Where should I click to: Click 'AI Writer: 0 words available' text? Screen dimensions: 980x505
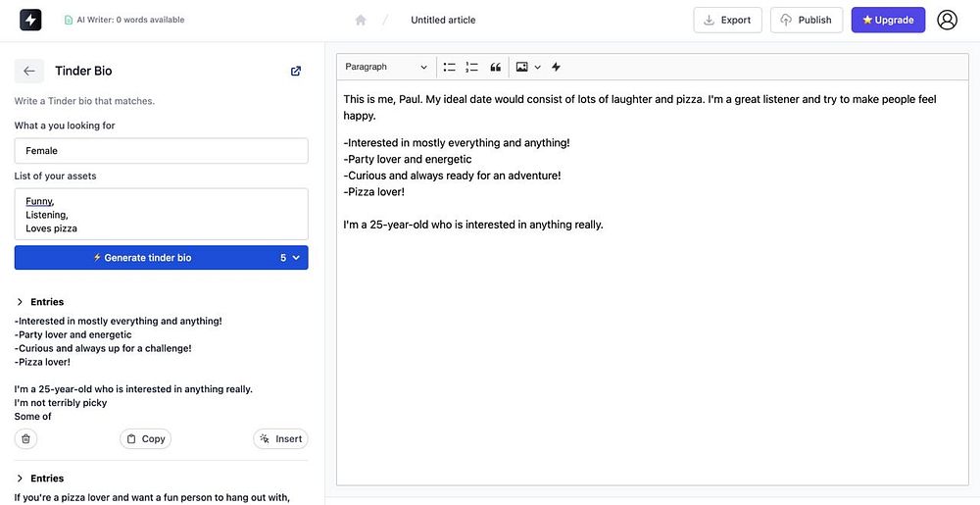(130, 20)
